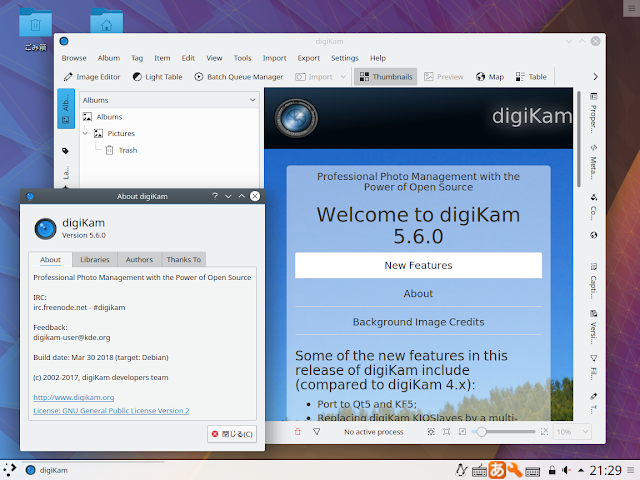The image size is (640, 480).
Task: Open the Image Editor
Action: pyautogui.click(x=92, y=77)
